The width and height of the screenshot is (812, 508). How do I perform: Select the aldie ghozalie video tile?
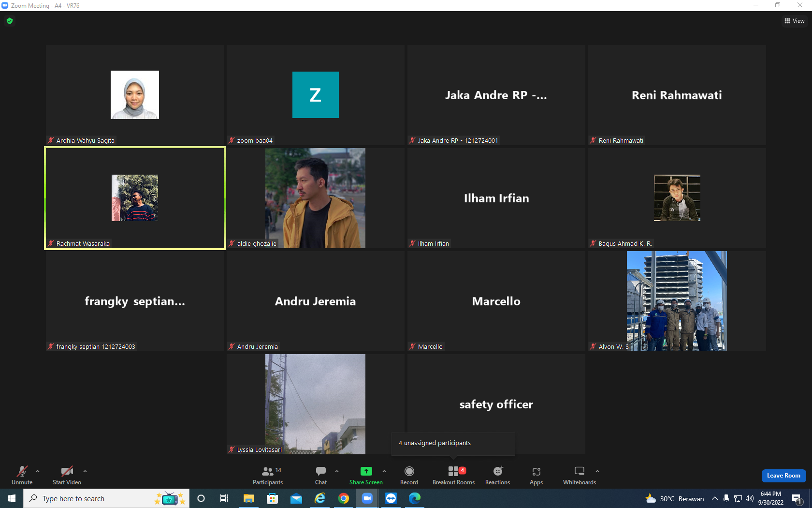point(315,198)
